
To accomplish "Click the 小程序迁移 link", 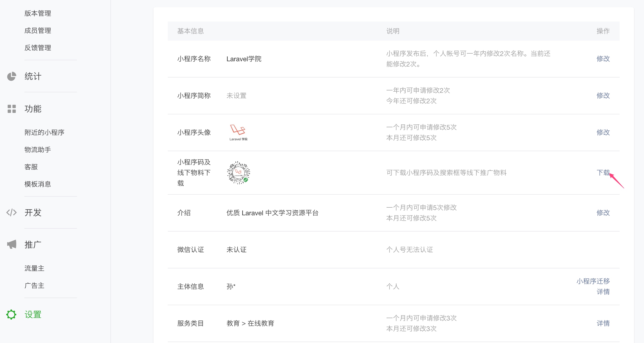I will pyautogui.click(x=593, y=281).
